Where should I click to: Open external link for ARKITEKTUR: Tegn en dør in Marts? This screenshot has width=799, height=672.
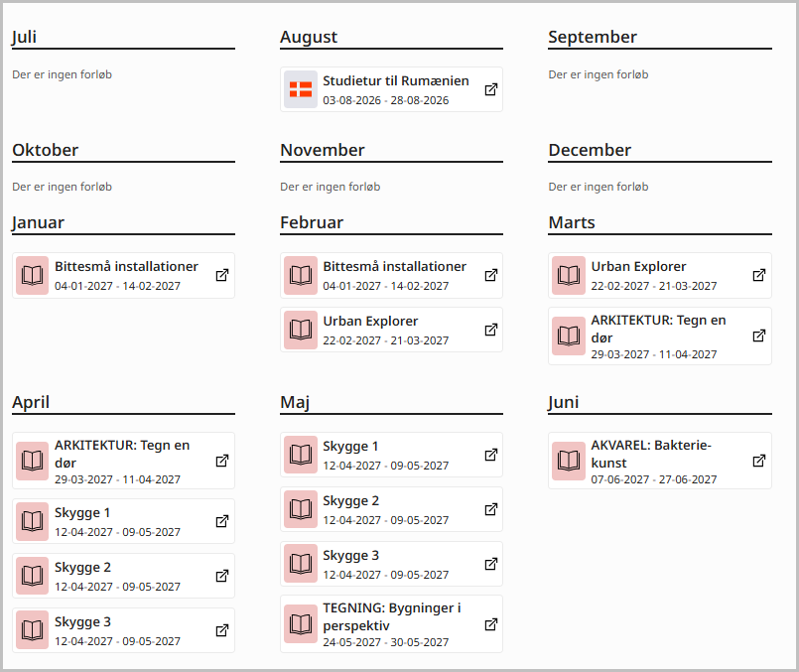coord(758,336)
